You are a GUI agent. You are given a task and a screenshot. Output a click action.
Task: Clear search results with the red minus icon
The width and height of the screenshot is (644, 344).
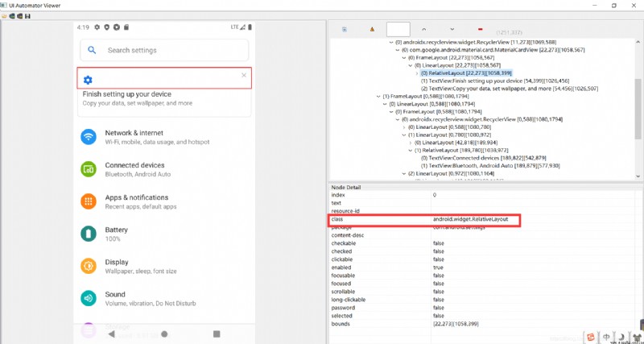(480, 29)
